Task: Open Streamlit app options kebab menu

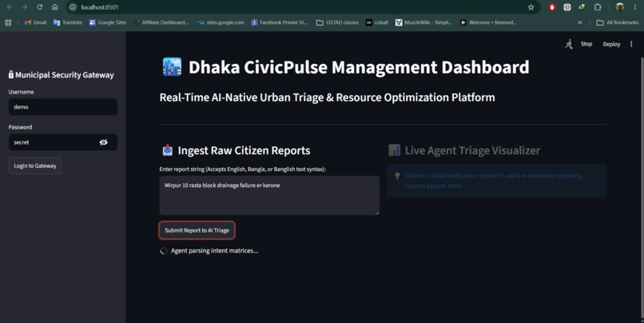Action: tap(631, 44)
